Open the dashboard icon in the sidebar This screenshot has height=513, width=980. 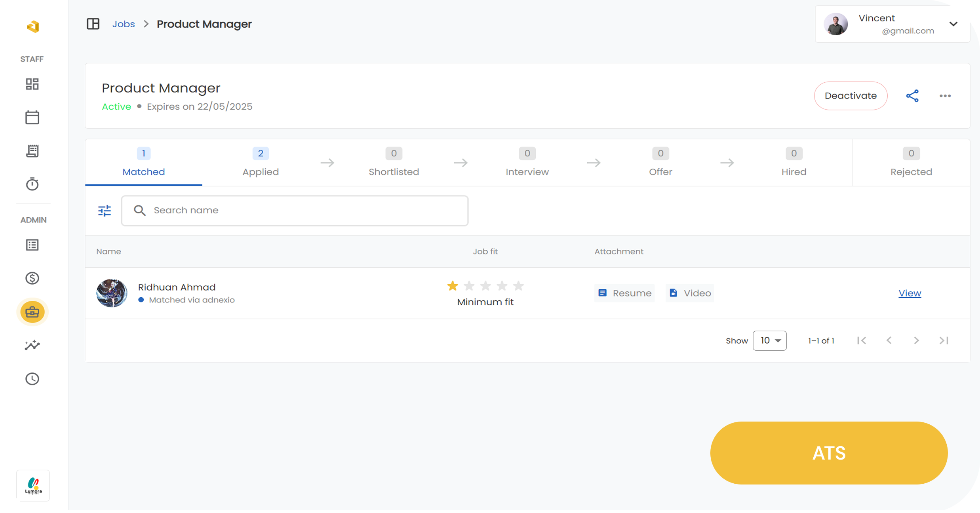coord(32,84)
